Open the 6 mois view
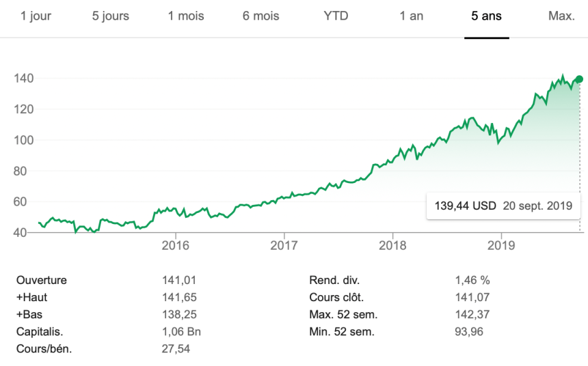 click(260, 16)
